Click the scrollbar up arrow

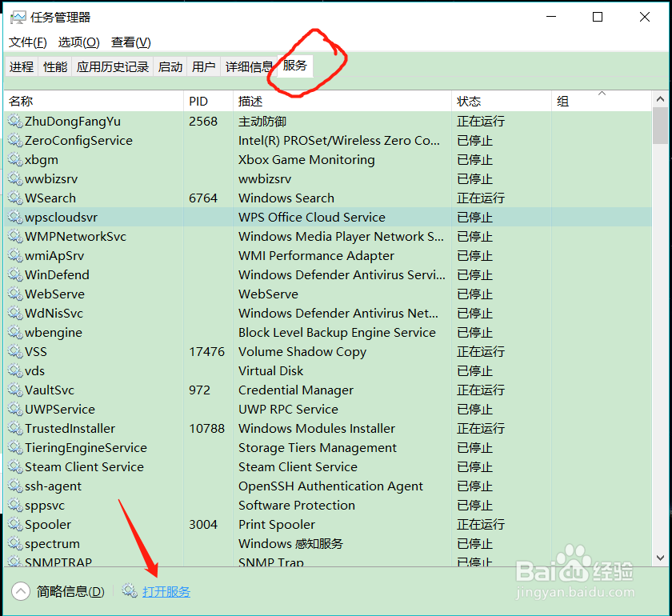[660, 99]
